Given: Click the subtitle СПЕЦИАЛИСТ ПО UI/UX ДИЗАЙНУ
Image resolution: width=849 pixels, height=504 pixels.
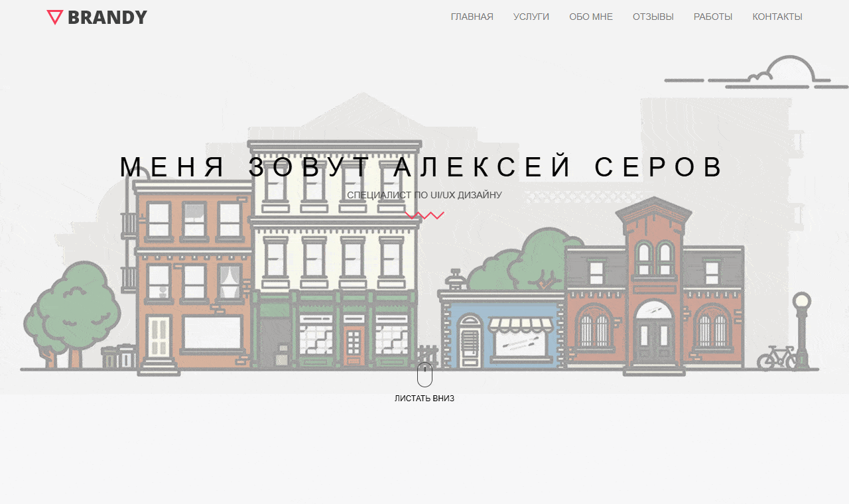Looking at the screenshot, I should click(424, 195).
